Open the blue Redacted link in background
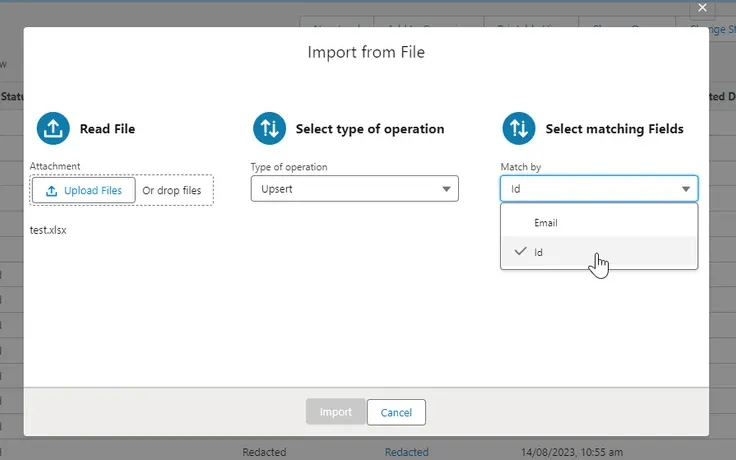The image size is (736, 460). click(406, 452)
